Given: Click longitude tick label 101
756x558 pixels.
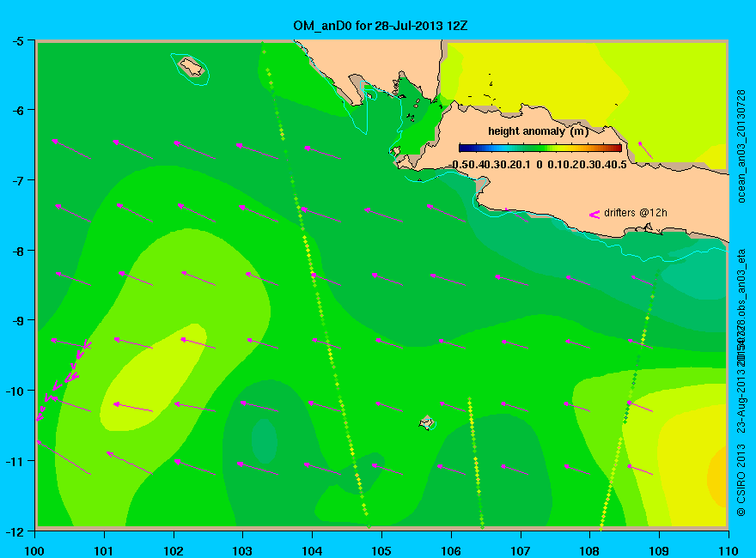Looking at the screenshot, I should tap(104, 551).
